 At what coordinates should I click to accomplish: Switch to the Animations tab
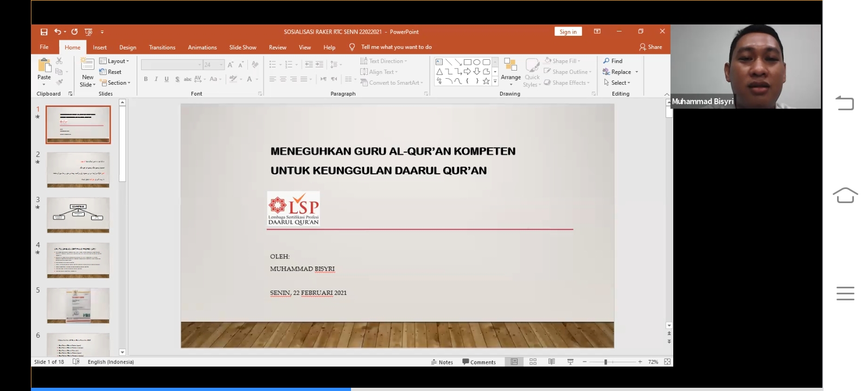point(202,47)
